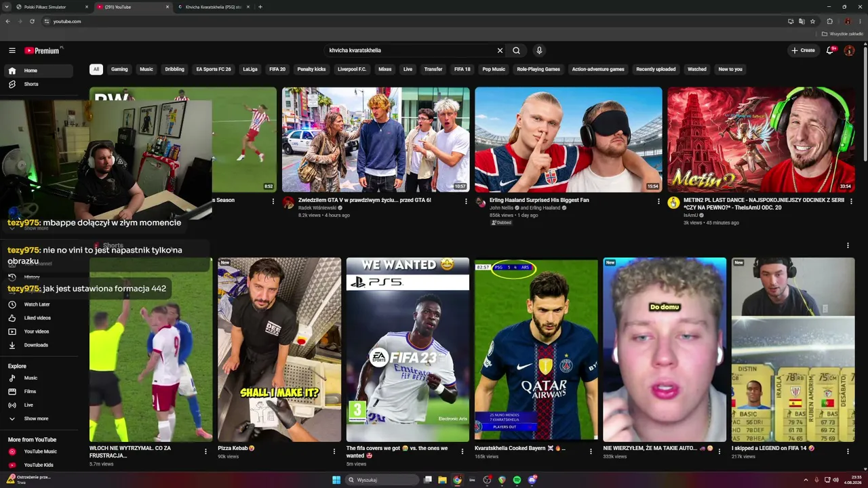Image resolution: width=868 pixels, height=488 pixels.
Task: Open the Metin2 video thumbnail
Action: pyautogui.click(x=761, y=140)
